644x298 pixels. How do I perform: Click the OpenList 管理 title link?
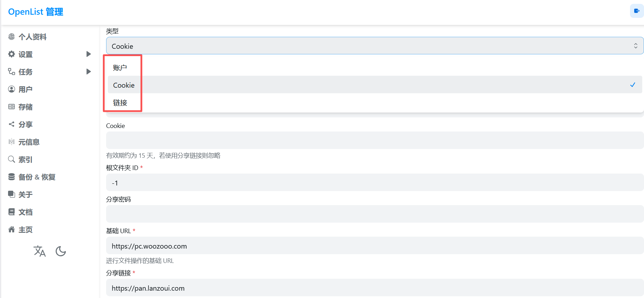click(36, 12)
